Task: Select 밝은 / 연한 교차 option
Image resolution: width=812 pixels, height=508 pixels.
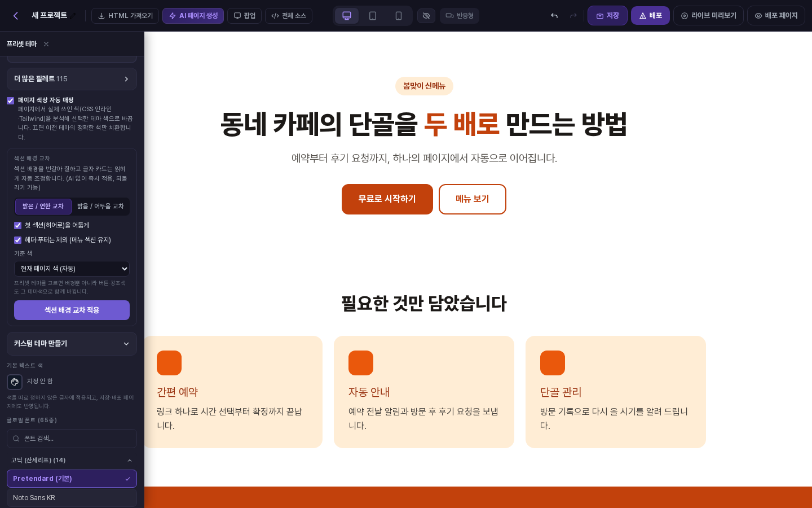Action: pos(43,207)
